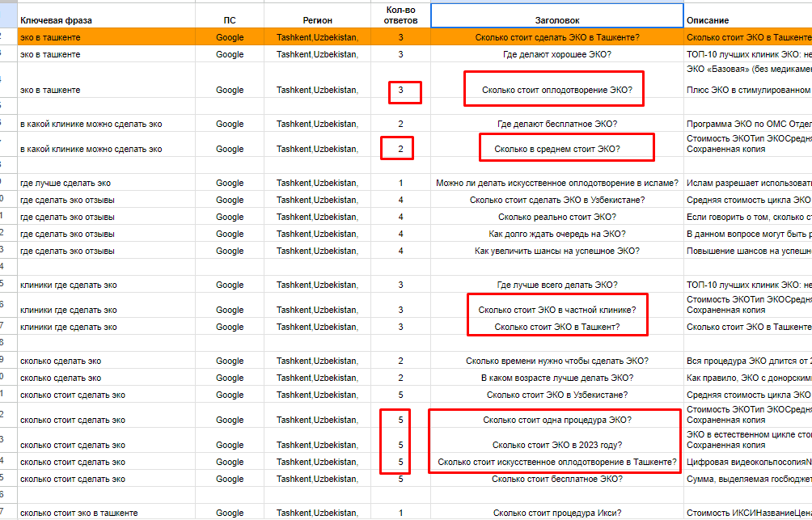
Task: Click answer count for 'Сколько стоит ЭКО в частной клинике?'
Action: [401, 305]
